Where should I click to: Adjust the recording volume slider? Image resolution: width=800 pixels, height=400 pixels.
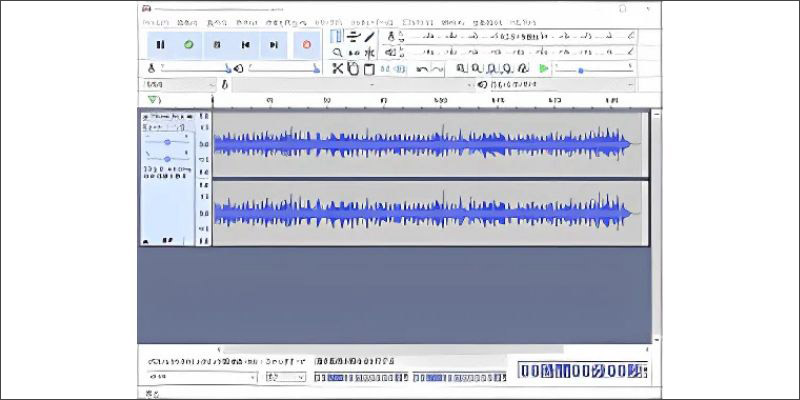(x=195, y=68)
